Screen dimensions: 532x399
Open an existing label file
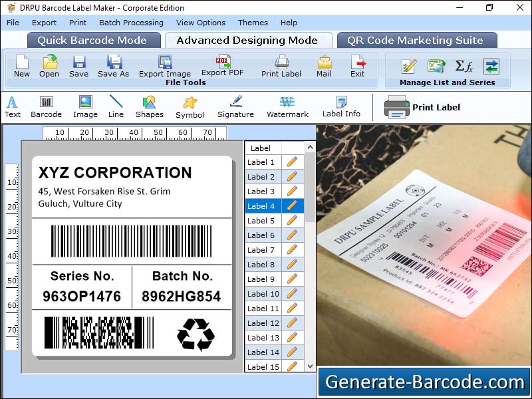(x=49, y=67)
